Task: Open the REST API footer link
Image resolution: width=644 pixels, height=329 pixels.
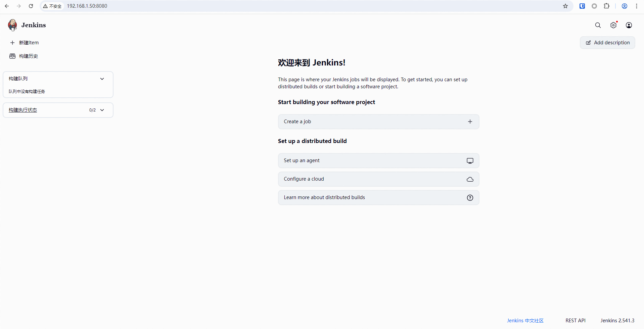Action: coord(576,321)
